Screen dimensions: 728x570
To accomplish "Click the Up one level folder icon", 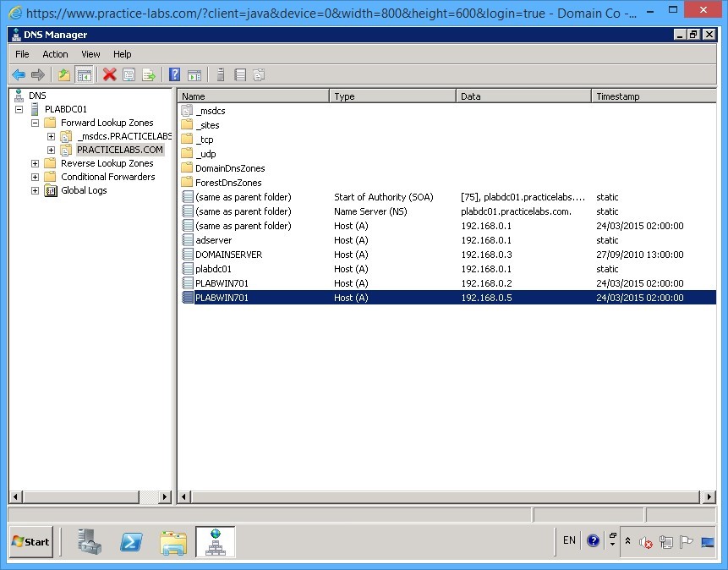I will pos(63,74).
